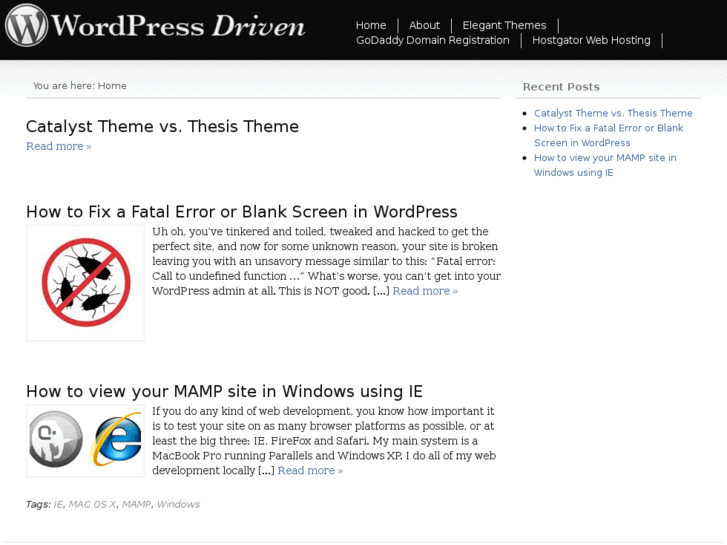Image resolution: width=727 pixels, height=545 pixels.
Task: Open the MAMP site in Windows using IE post title
Action: click(224, 391)
